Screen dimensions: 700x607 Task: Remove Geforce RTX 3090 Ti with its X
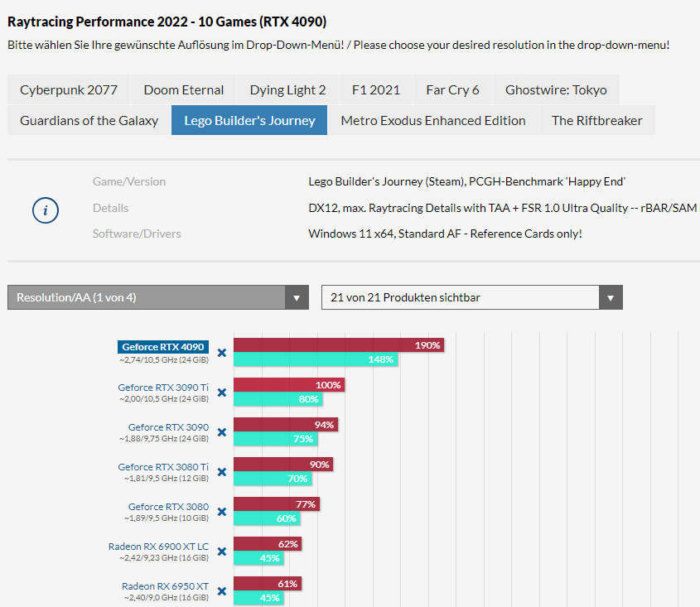pos(222,393)
